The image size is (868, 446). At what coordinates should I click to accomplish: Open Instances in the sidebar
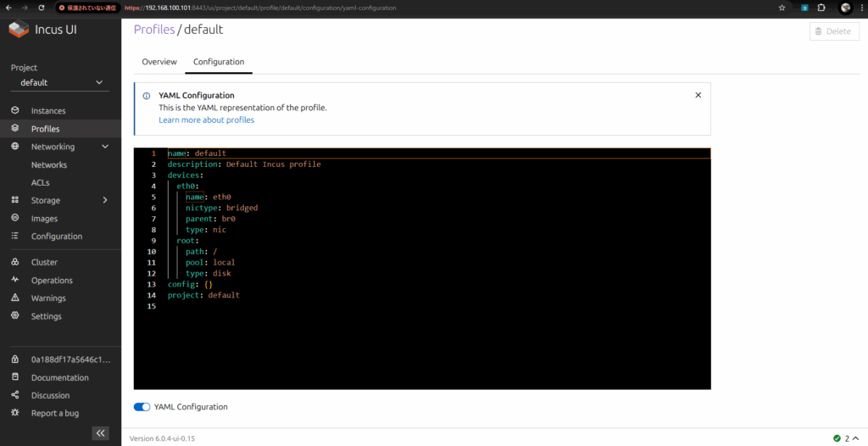click(48, 111)
